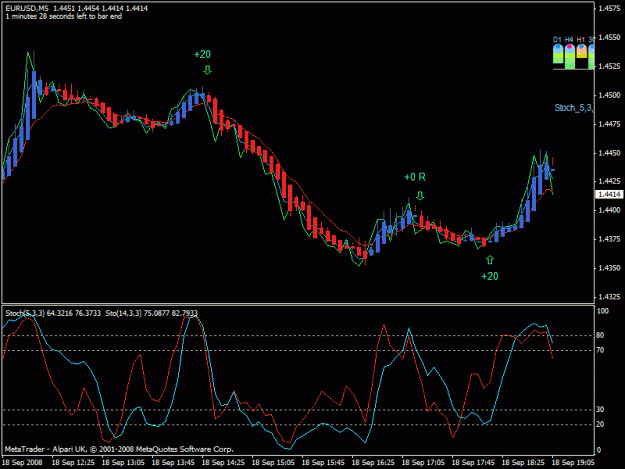This screenshot has width=625, height=469.
Task: Click the 1.4375 price scale label
Action: point(609,239)
